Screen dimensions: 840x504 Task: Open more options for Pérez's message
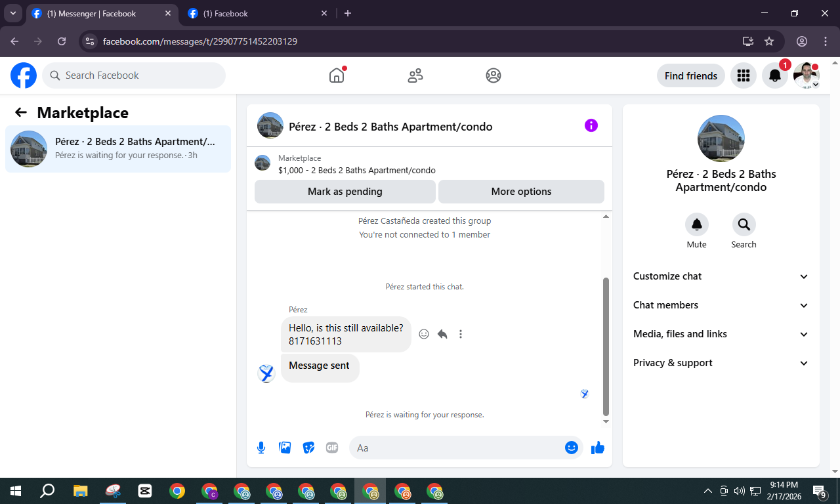(461, 334)
